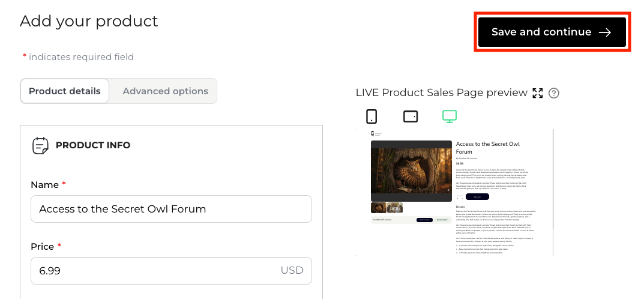Click Follow Seller button in preview
Viewport: 644px width, 299px height.
425,220
